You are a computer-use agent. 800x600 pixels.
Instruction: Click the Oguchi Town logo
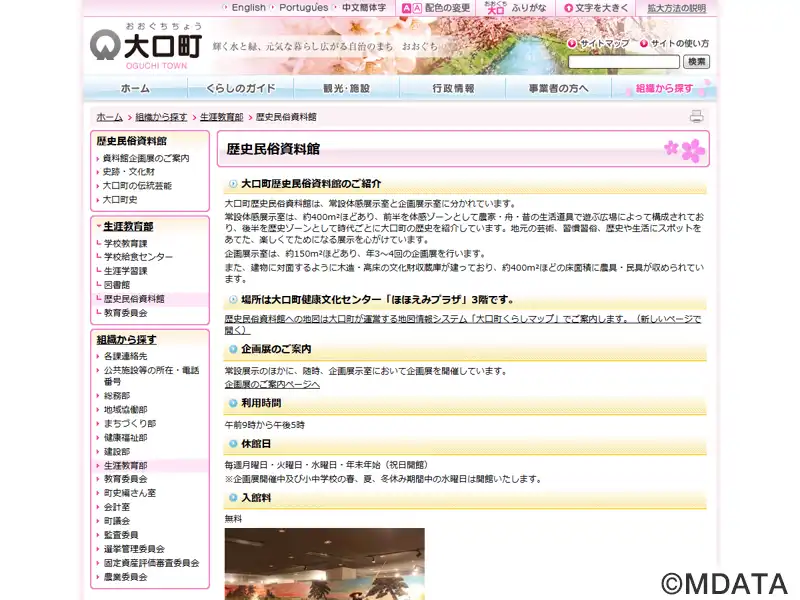pos(146,44)
